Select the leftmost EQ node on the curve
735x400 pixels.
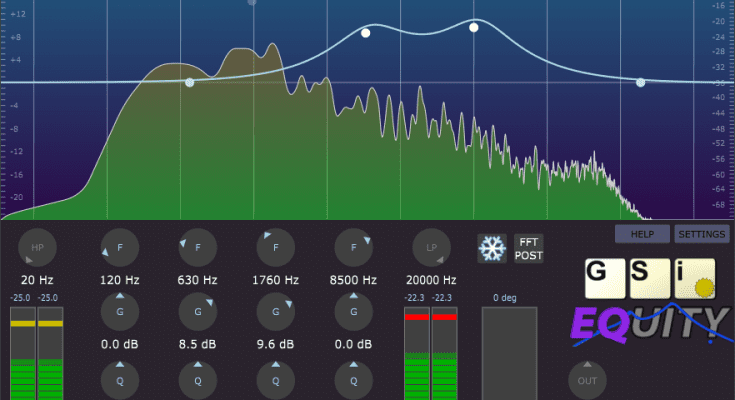click(x=189, y=83)
